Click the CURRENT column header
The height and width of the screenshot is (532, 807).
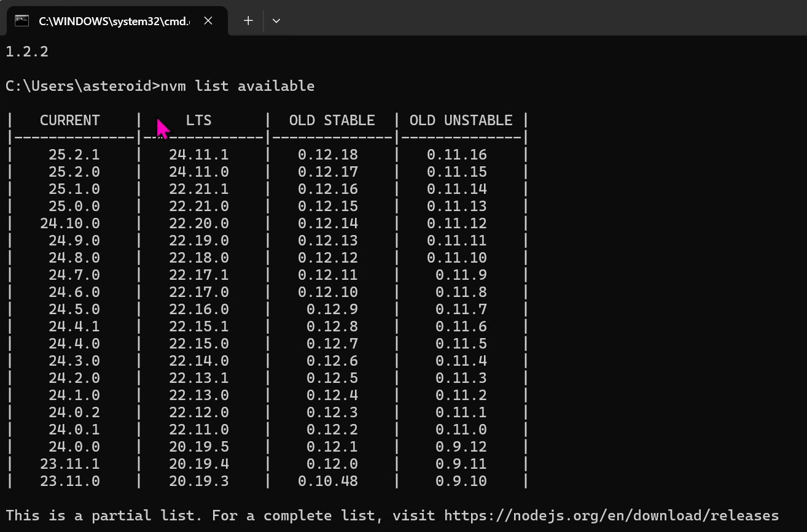click(69, 120)
